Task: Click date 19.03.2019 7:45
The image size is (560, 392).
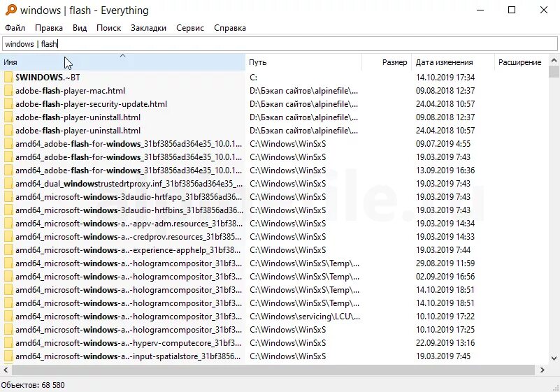Action: point(443,356)
